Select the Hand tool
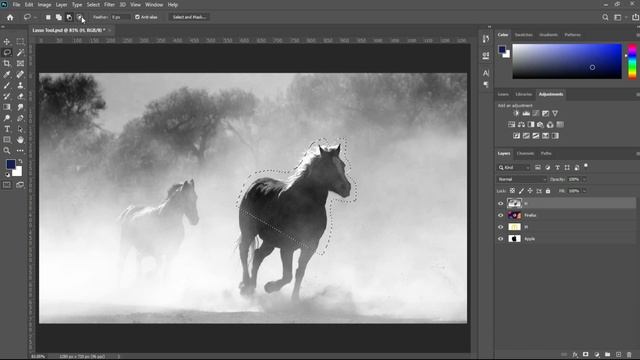The width and height of the screenshot is (640, 360). click(x=20, y=140)
